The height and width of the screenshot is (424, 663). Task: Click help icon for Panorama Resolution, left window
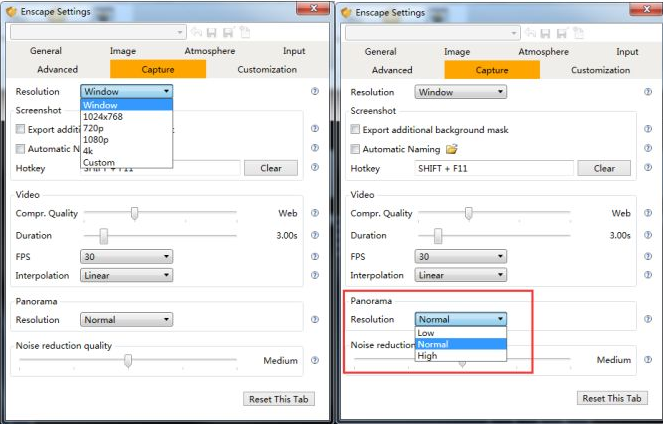315,320
